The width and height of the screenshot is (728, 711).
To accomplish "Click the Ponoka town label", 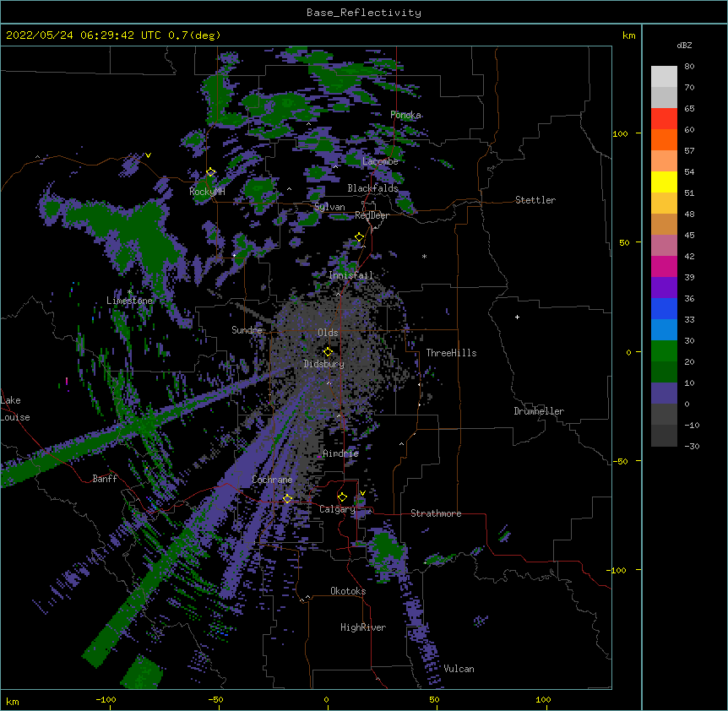I will point(405,115).
